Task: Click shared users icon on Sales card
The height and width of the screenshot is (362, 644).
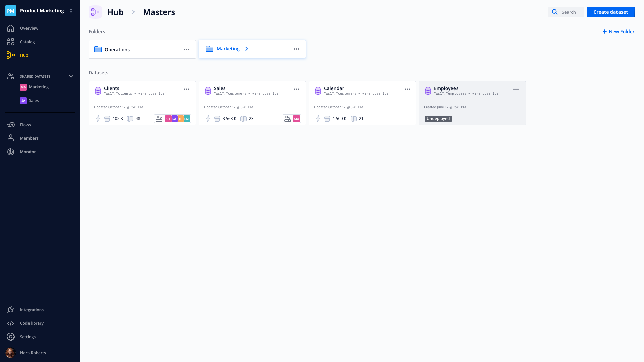Action: click(288, 119)
